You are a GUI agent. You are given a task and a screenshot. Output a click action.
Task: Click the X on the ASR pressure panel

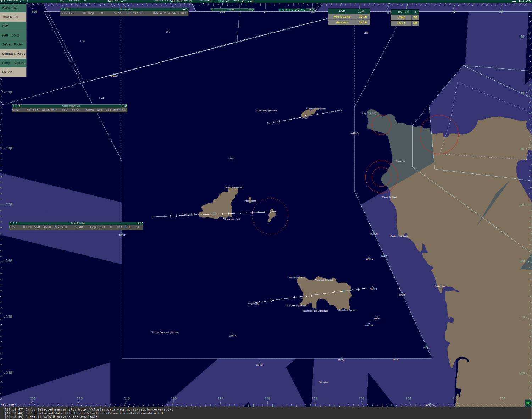363,11
